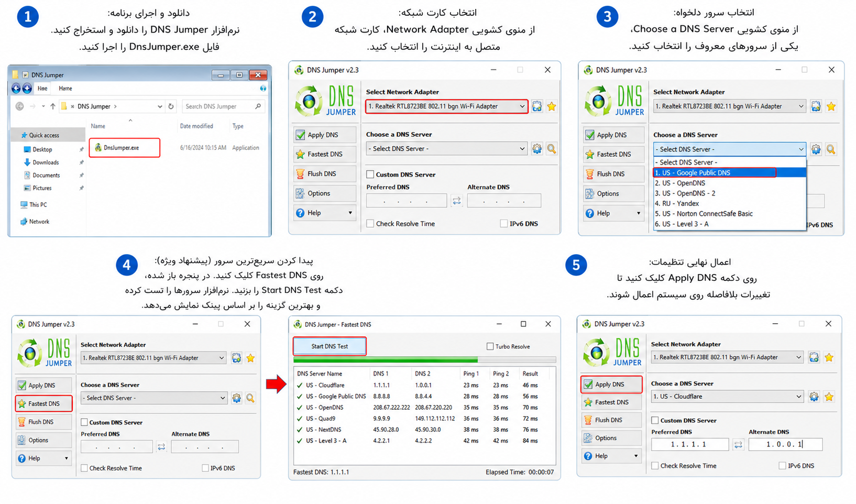Click Flush DNS in the step 2 window
This screenshot has width=856, height=504.
coord(325,174)
